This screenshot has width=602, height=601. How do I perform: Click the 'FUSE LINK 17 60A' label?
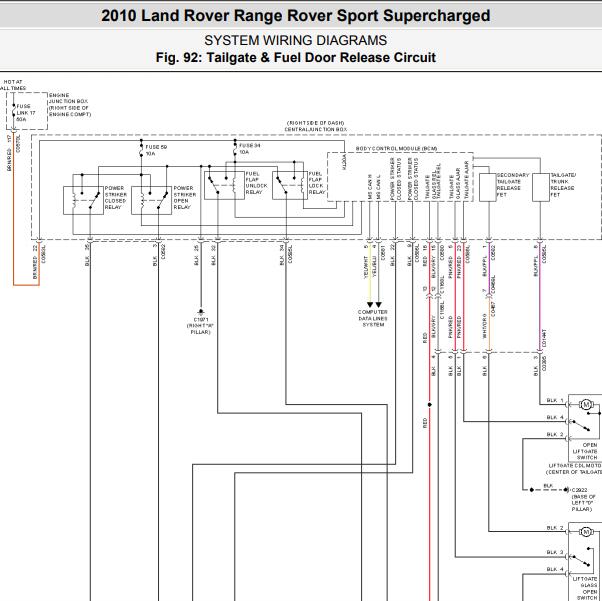point(26,113)
